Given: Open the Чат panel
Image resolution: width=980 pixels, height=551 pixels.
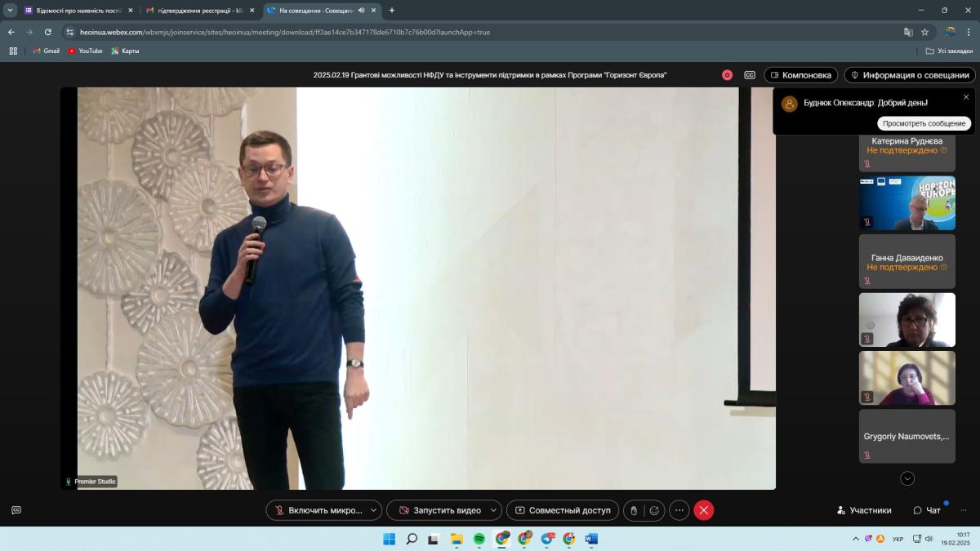Looking at the screenshot, I should click(x=928, y=510).
